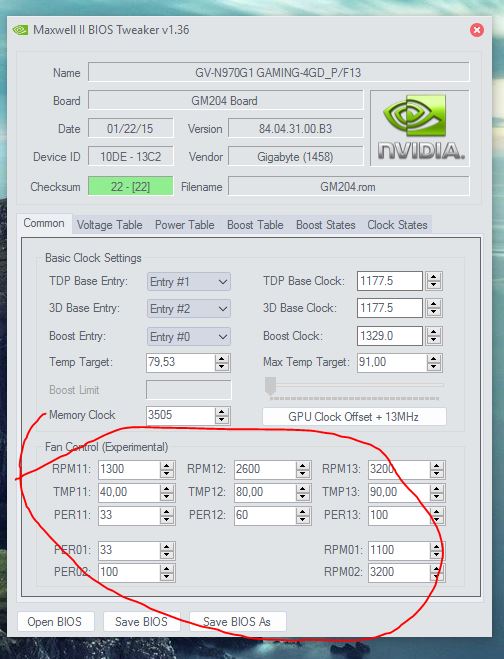Decrease TMP11 with spinner down arrow
This screenshot has height=659, width=504.
(x=167, y=496)
